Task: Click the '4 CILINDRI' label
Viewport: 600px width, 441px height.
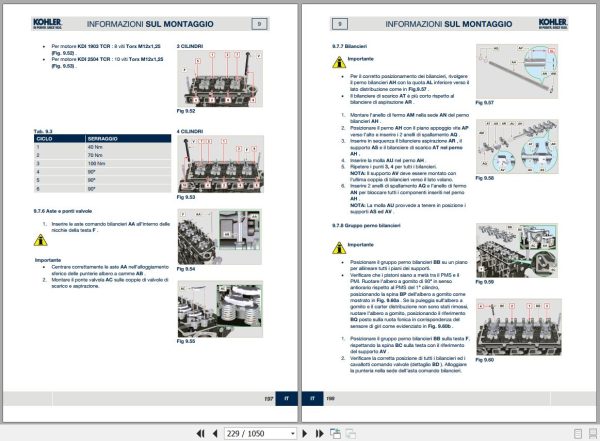Action: coord(190,131)
